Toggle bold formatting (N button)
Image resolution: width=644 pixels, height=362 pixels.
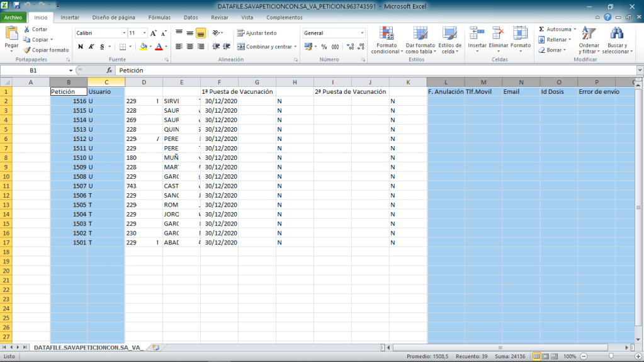pos(81,47)
